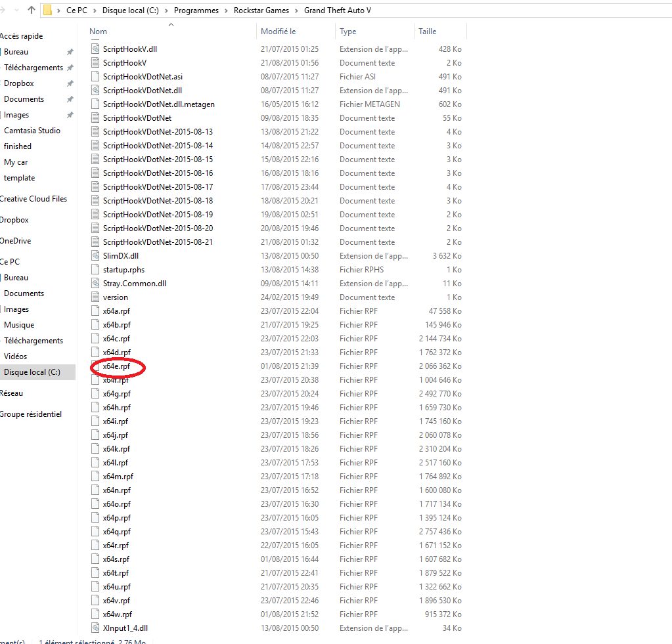The height and width of the screenshot is (644, 672).
Task: Click the ScriptHookVDotNet.dll file icon
Action: click(x=95, y=91)
